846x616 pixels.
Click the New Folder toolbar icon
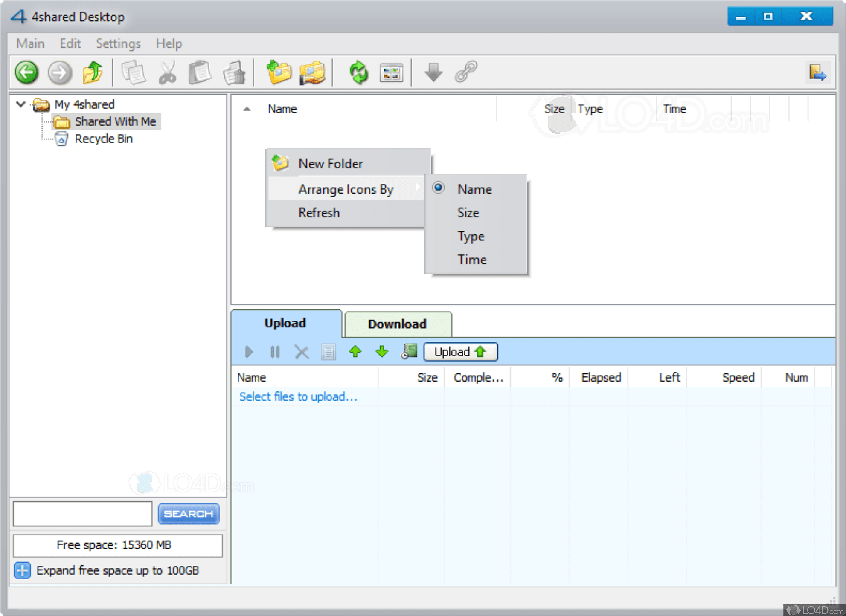[279, 72]
